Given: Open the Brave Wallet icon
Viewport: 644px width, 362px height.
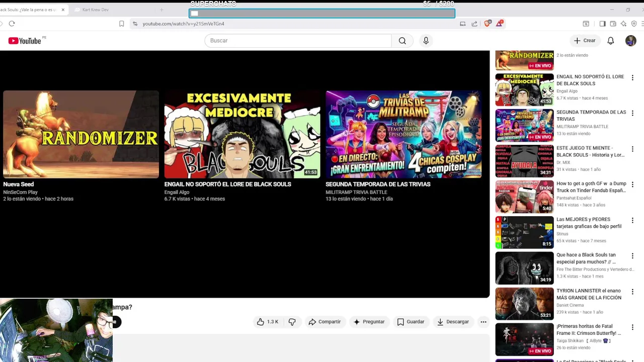Looking at the screenshot, I should pyautogui.click(x=613, y=24).
